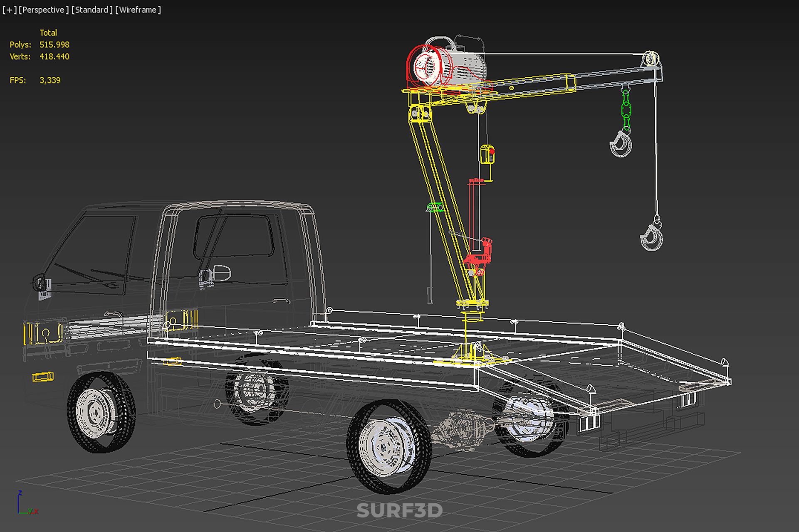Click the Standard shading label menu

[92, 10]
